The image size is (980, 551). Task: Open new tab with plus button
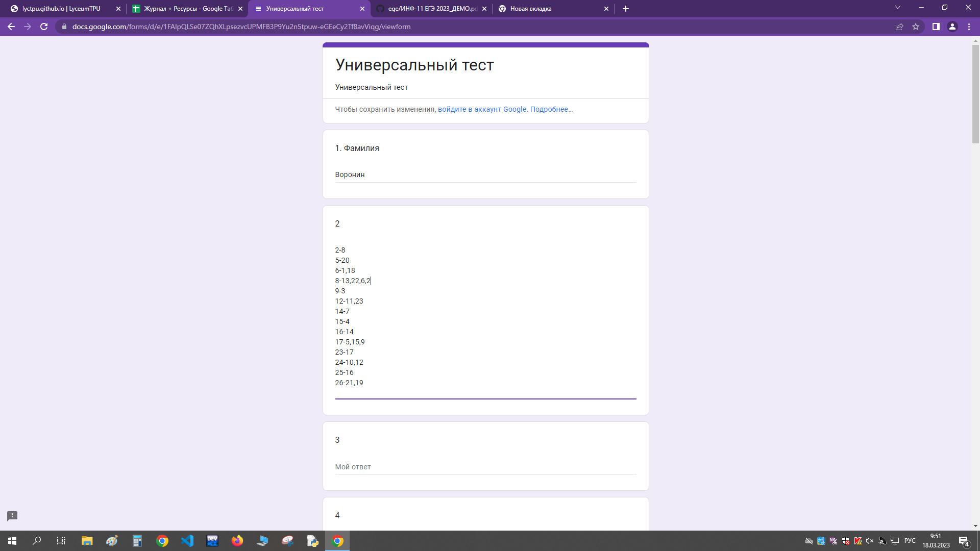(626, 9)
